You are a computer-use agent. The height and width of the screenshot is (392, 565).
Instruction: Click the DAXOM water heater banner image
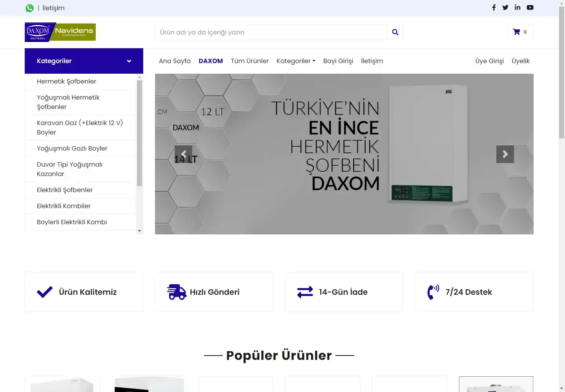click(344, 154)
